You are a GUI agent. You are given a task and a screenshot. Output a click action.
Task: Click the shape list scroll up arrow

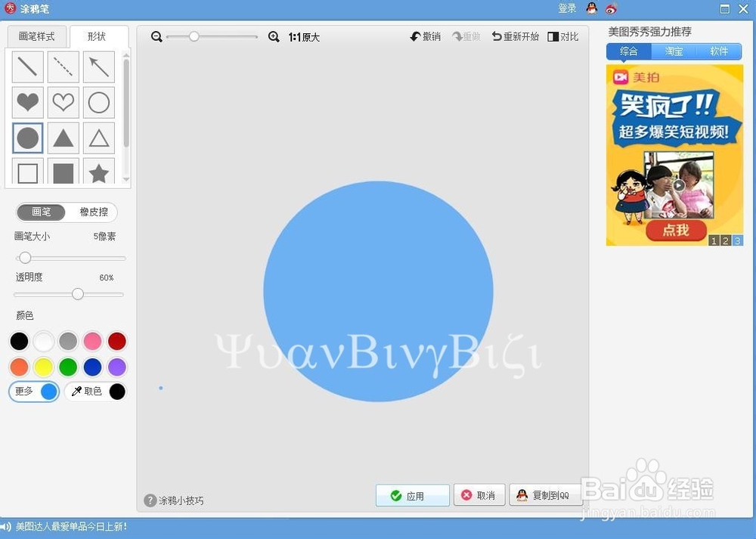coord(126,55)
